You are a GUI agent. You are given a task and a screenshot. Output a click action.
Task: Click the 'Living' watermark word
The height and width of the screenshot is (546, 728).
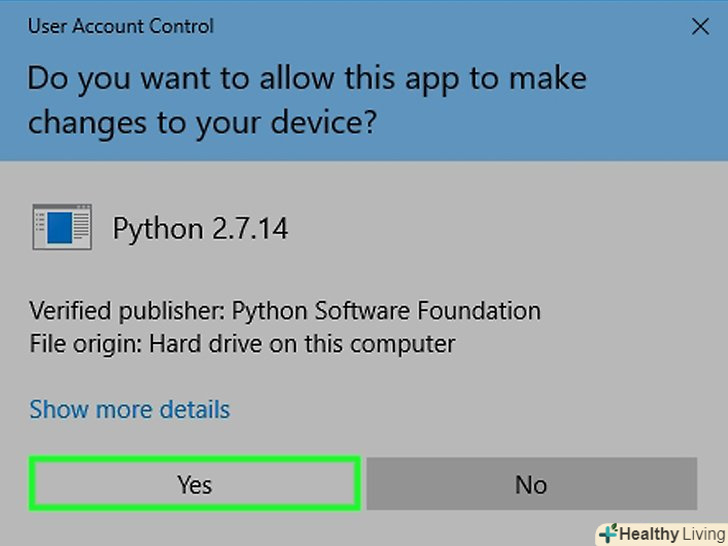[x=705, y=534]
